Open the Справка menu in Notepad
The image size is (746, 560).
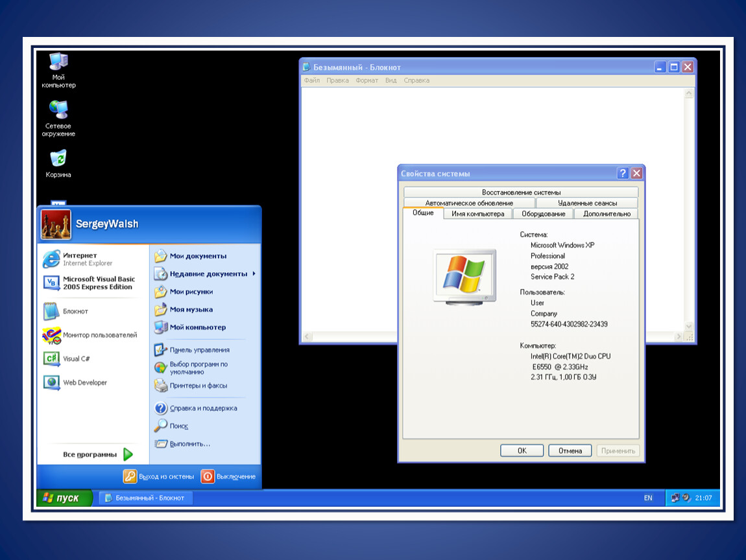tap(416, 80)
